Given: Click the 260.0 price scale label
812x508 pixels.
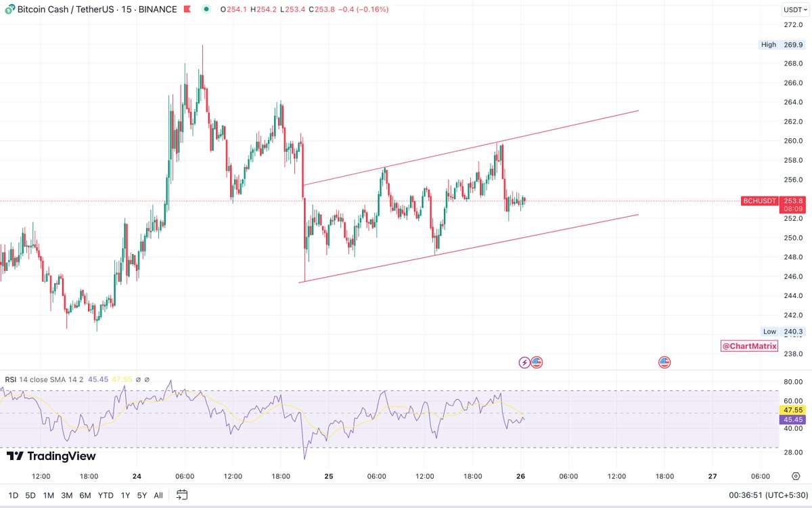Looking at the screenshot, I should tap(793, 141).
